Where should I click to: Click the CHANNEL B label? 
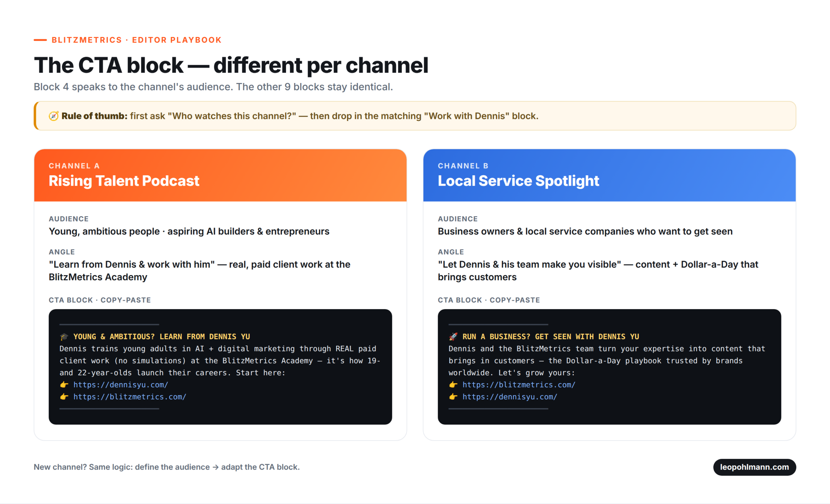(x=463, y=166)
